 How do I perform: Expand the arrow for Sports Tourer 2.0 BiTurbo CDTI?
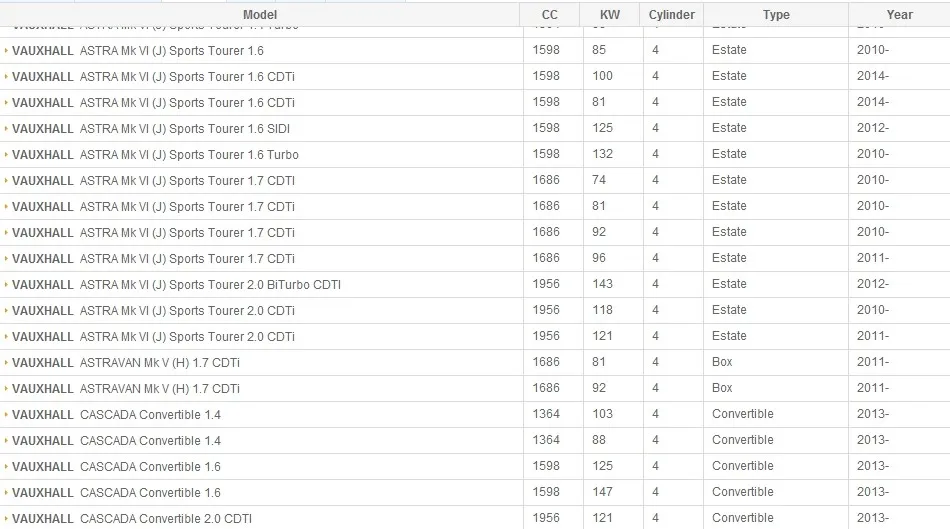click(x=6, y=284)
